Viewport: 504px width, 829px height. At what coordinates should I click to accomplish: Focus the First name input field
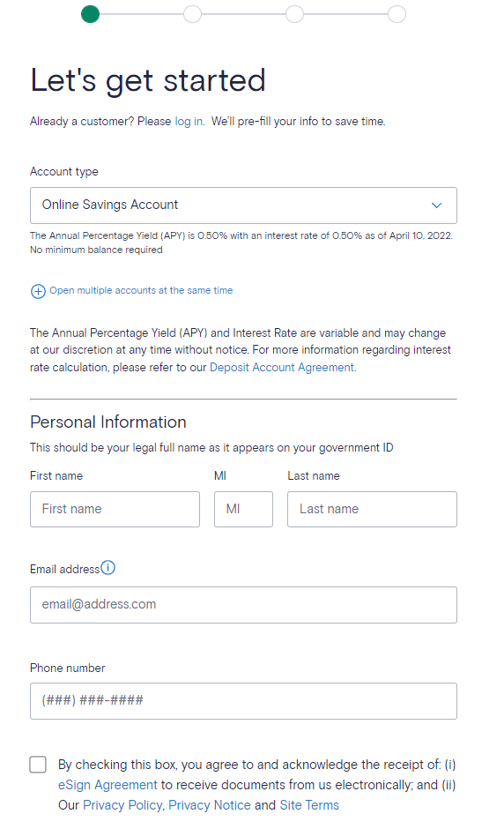(x=115, y=509)
